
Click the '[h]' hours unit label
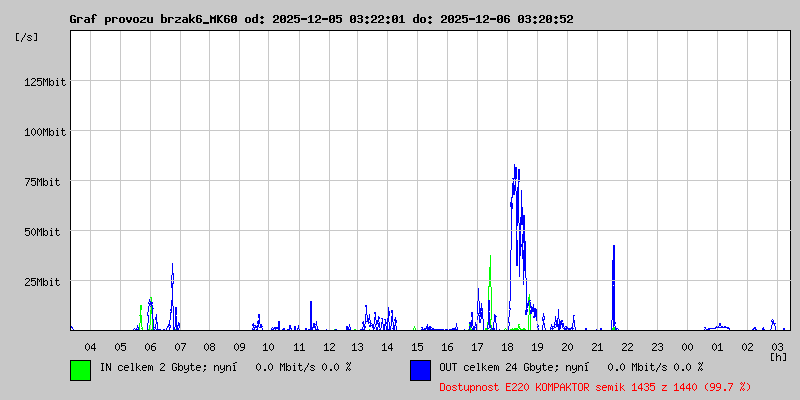(778, 356)
